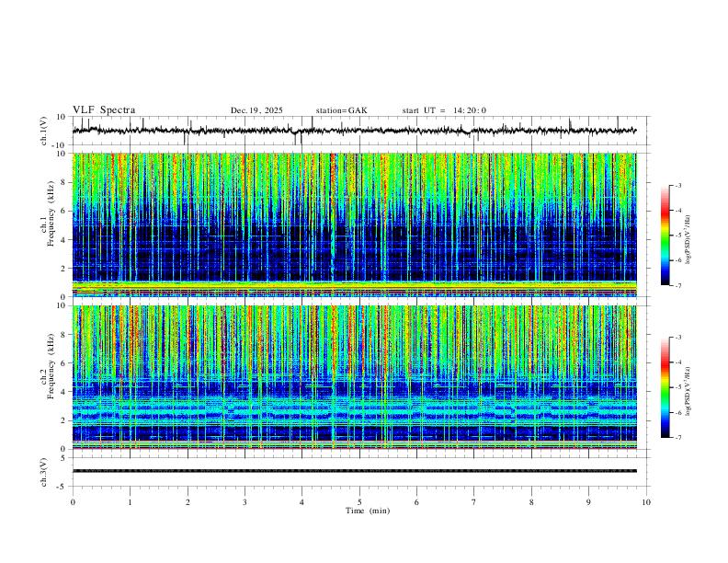Click the "ch.1(V)" waveform axis label

pyautogui.click(x=44, y=131)
